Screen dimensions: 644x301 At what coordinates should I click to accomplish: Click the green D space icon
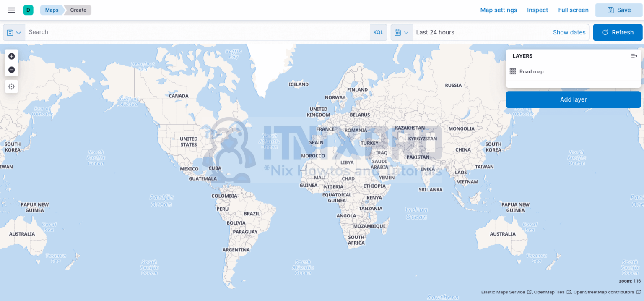[28, 9]
